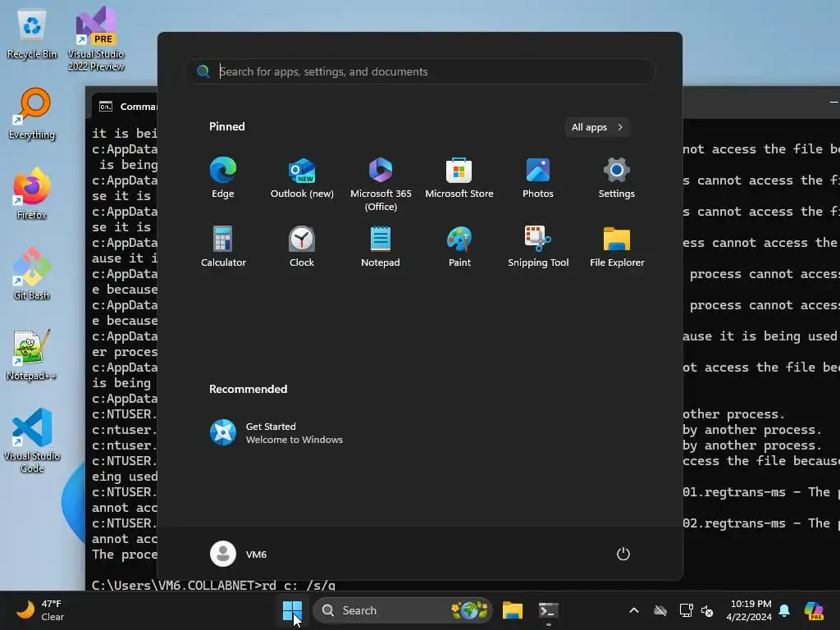
Task: Click the Command Prompt window tab
Action: click(x=126, y=106)
